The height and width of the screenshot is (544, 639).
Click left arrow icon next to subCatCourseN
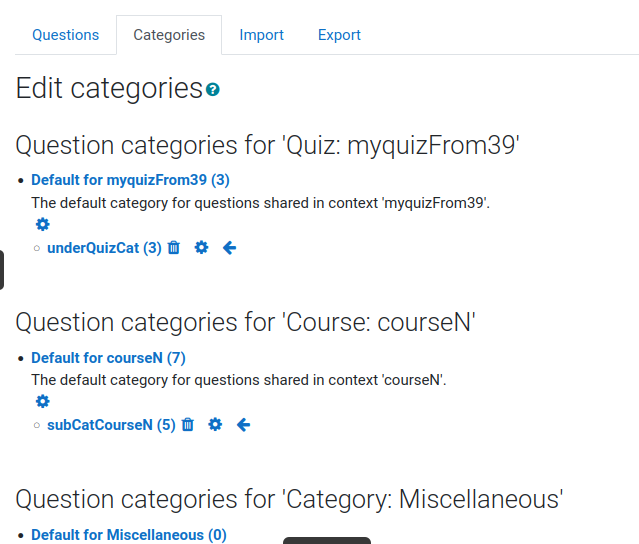pos(243,425)
